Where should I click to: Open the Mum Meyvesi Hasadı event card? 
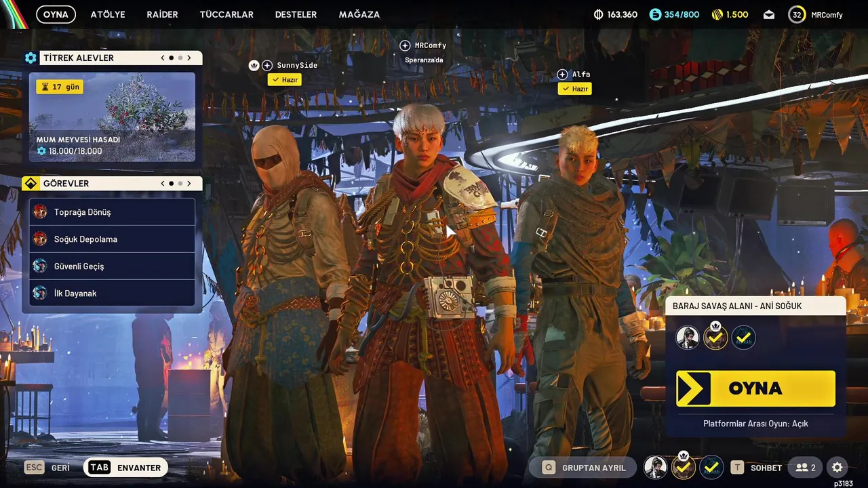coord(112,117)
